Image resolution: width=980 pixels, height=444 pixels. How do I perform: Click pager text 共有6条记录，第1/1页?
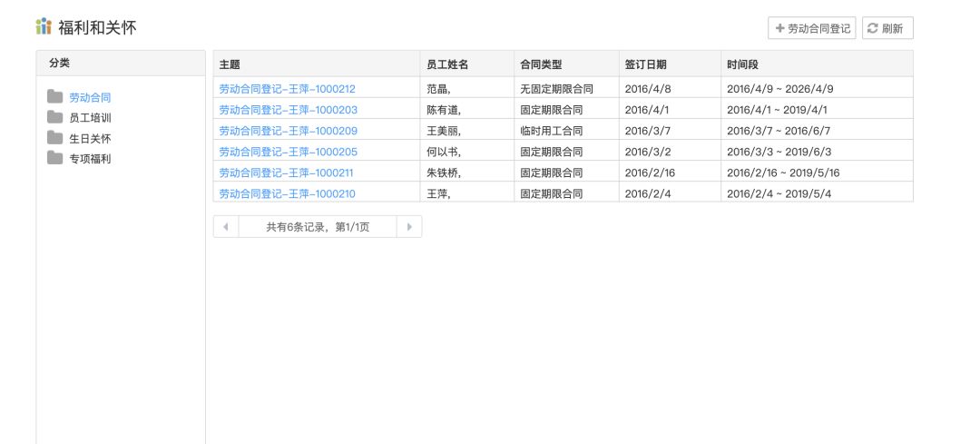pyautogui.click(x=318, y=227)
